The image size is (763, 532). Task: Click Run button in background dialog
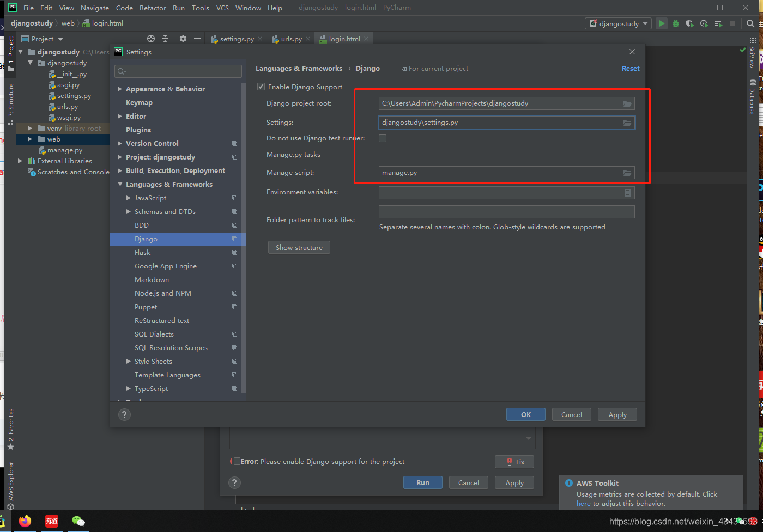coord(423,482)
